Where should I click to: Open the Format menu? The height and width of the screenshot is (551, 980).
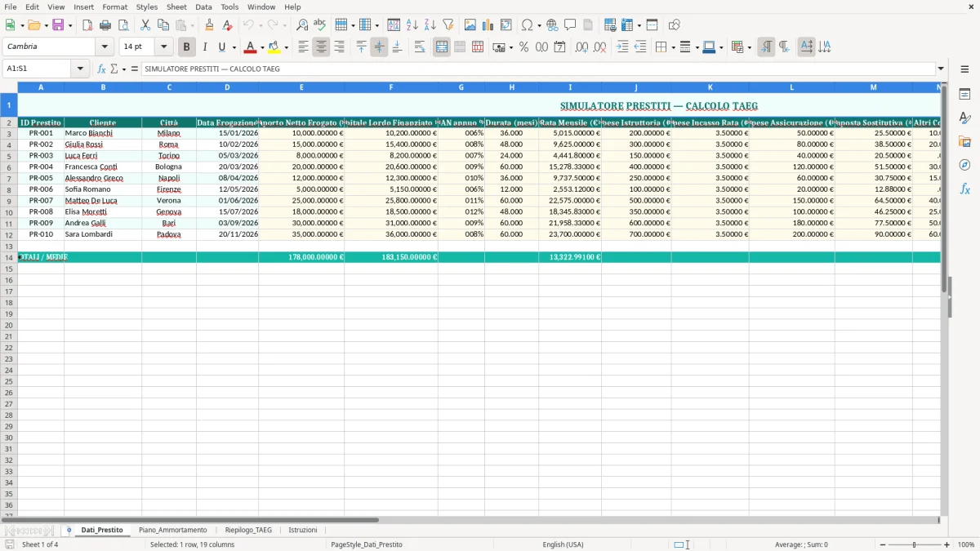(x=114, y=7)
